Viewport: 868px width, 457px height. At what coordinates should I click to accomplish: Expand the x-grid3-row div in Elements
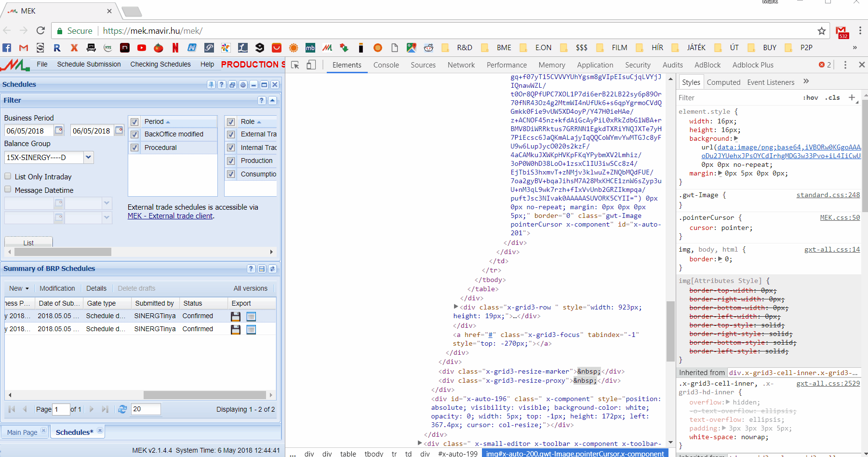pyautogui.click(x=455, y=307)
